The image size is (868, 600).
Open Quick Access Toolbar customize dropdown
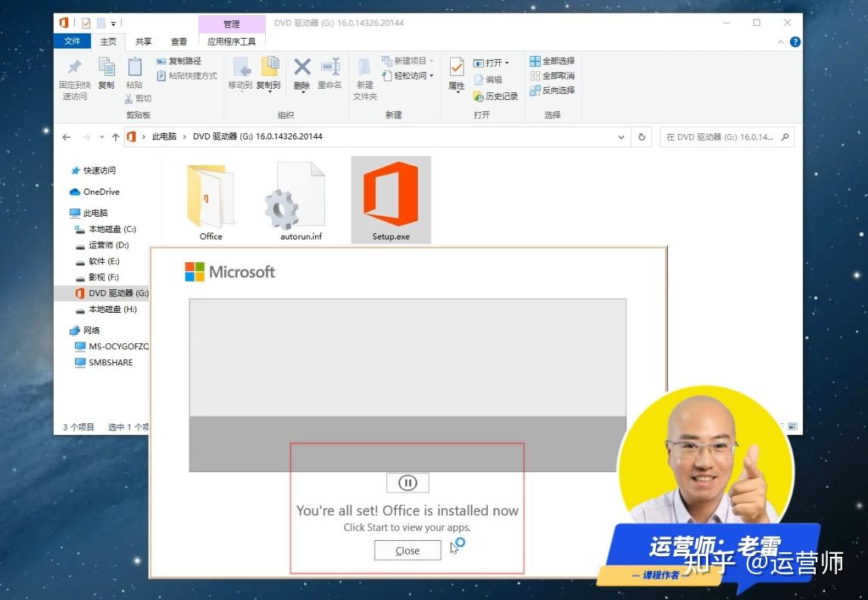(x=113, y=23)
